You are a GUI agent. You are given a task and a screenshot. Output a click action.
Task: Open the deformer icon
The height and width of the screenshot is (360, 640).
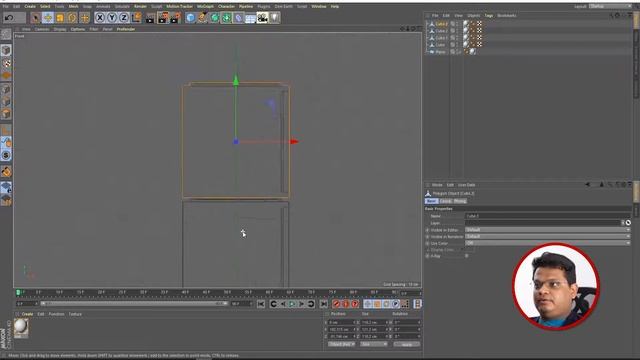point(238,18)
